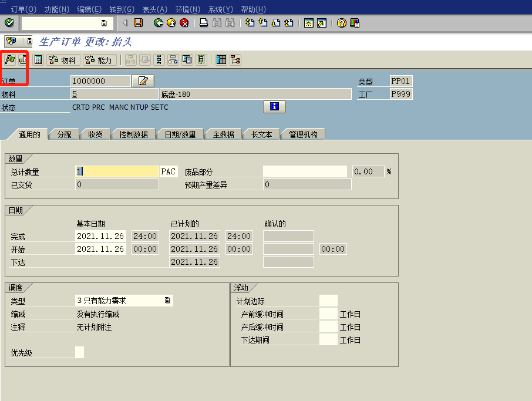
Task: Switch to the 日期/数量 tab
Action: pos(180,134)
